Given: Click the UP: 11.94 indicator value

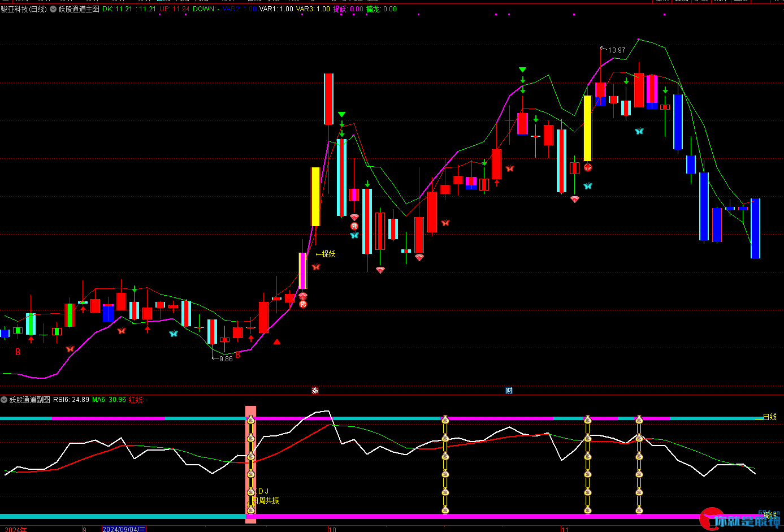Looking at the screenshot, I should (174, 9).
